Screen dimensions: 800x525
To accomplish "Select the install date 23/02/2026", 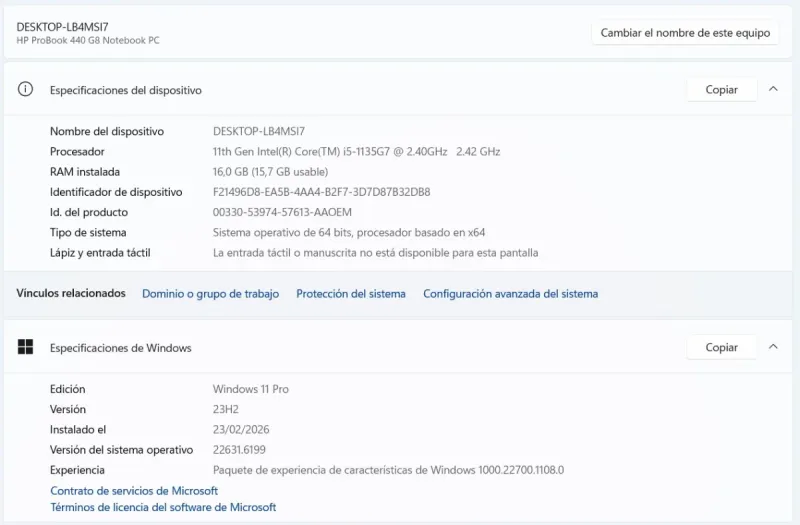I will pyautogui.click(x=241, y=430).
